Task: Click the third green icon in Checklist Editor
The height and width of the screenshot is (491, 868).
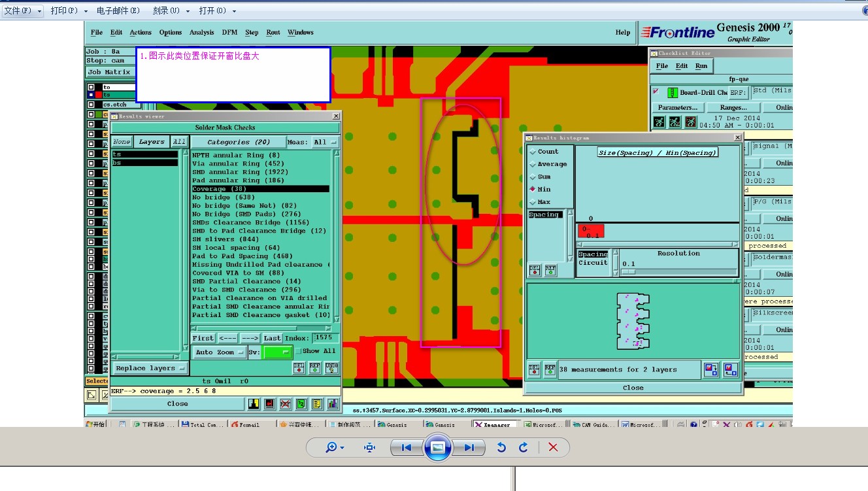Action: tap(690, 122)
